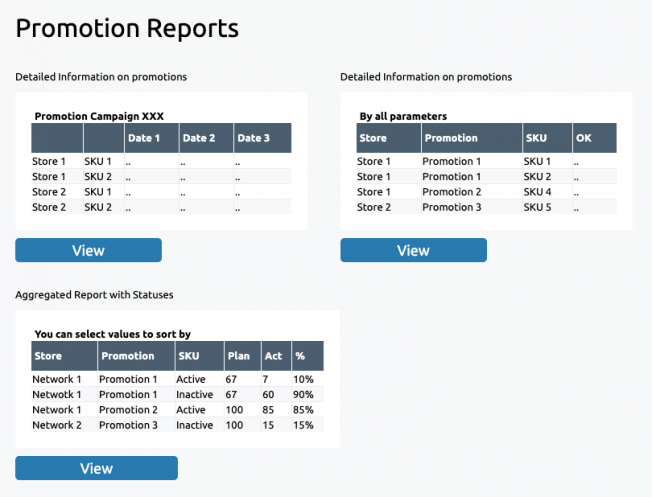Viewport: 652px width, 497px height.
Task: Click View under By all parameters report
Action: click(x=413, y=250)
